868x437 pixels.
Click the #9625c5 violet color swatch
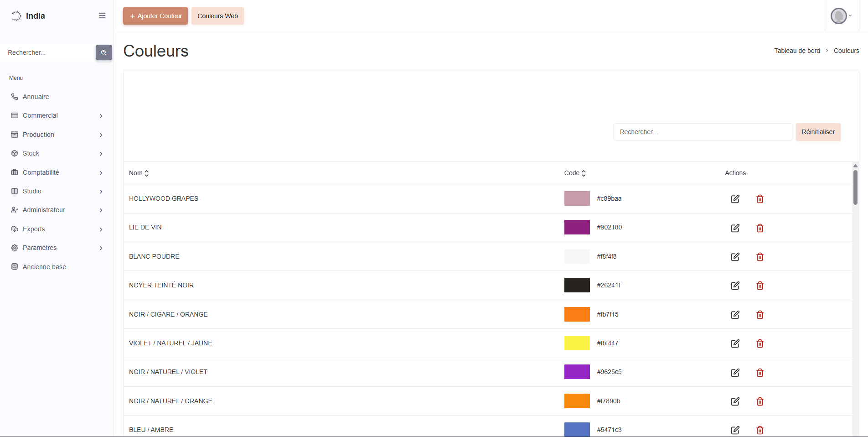coord(577,372)
